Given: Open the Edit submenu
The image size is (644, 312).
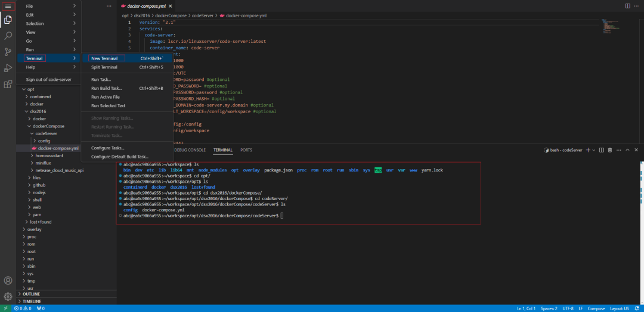Looking at the screenshot, I should pos(48,15).
